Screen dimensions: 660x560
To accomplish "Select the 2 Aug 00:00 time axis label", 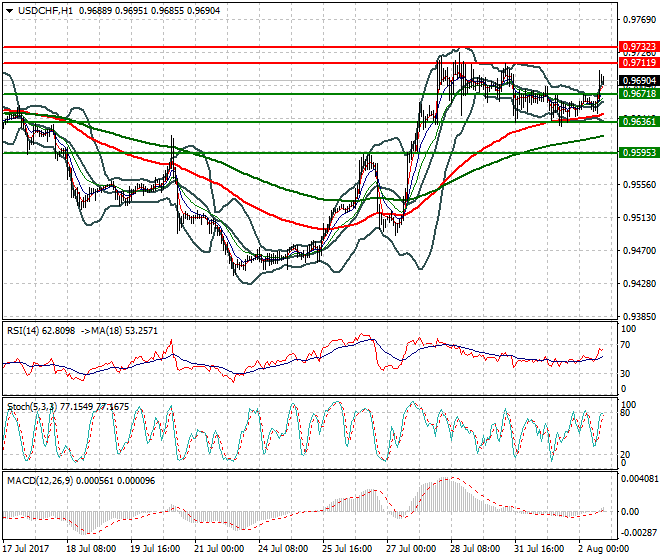I will click(x=604, y=549).
